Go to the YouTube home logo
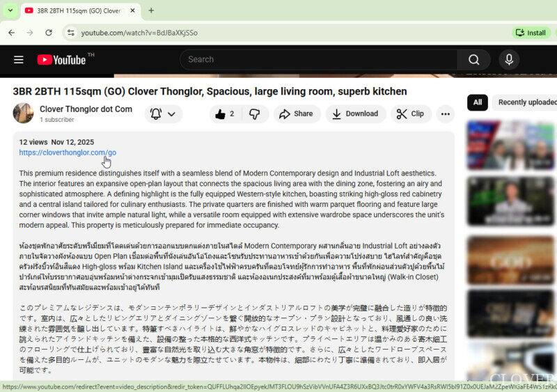557x392 pixels. [62, 60]
